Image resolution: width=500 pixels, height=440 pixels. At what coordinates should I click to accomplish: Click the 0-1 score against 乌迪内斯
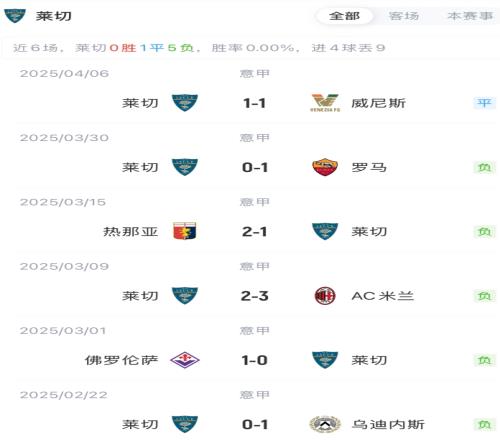pos(255,425)
